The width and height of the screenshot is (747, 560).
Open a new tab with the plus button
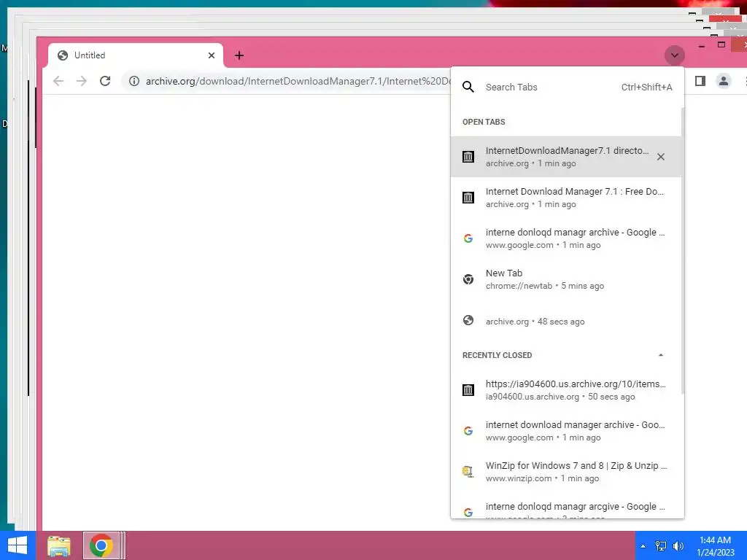coord(239,55)
